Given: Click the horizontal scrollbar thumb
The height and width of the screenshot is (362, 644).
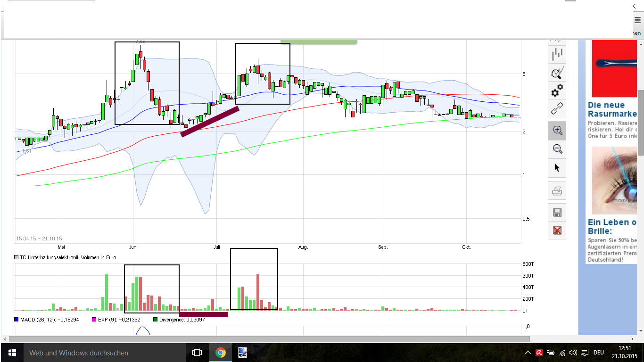Looking at the screenshot, I should (269, 339).
